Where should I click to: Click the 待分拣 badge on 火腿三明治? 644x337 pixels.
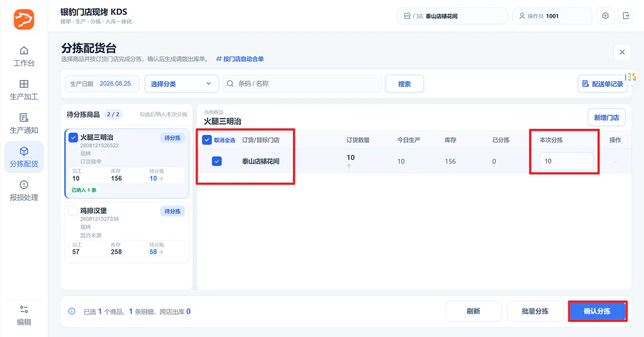173,138
